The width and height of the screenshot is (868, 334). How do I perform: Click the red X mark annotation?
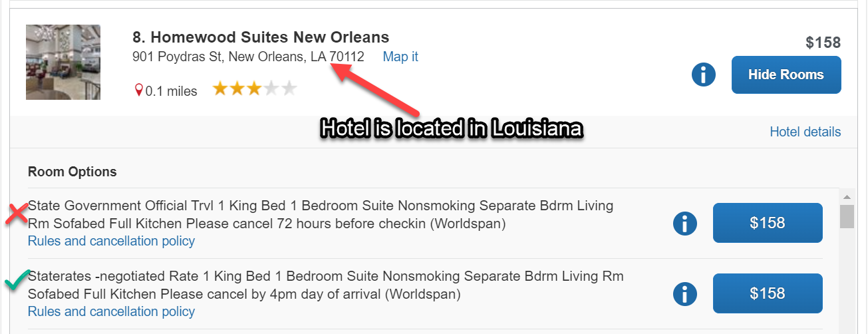16,214
